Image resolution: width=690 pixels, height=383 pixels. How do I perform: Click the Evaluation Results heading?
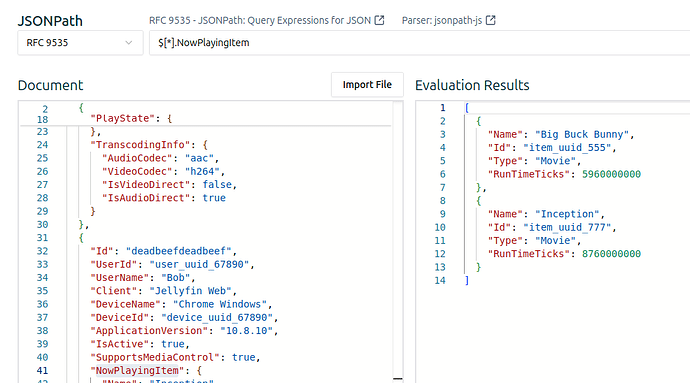click(x=472, y=85)
